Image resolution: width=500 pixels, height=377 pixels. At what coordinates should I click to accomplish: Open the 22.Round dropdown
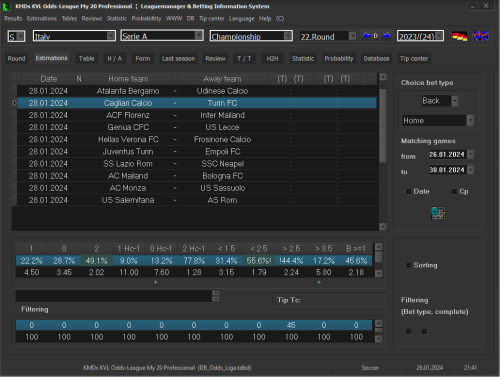(x=352, y=36)
